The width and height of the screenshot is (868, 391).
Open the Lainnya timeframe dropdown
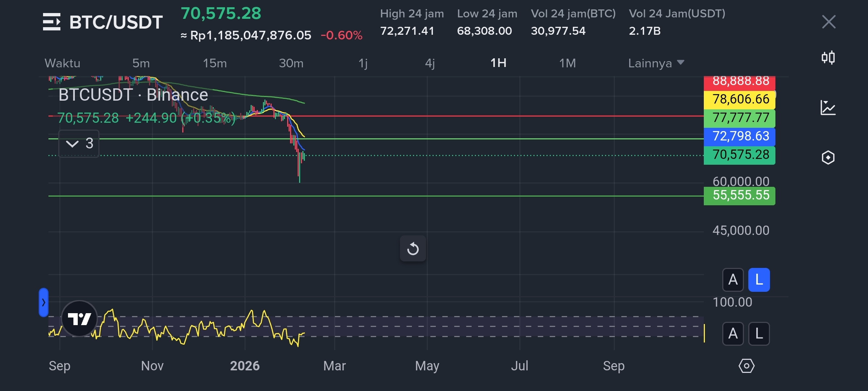[x=656, y=63]
